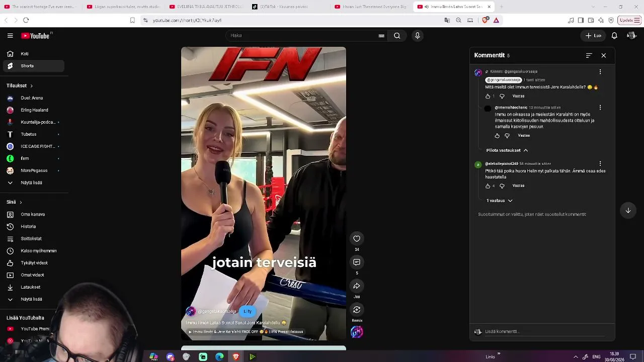The width and height of the screenshot is (644, 362).
Task: Open the Erling Haaland channel
Action: pyautogui.click(x=34, y=110)
